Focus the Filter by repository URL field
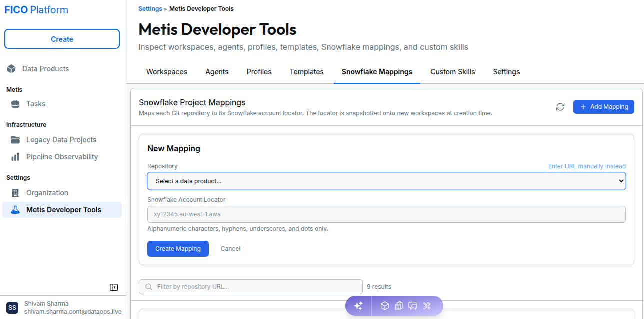 point(251,287)
